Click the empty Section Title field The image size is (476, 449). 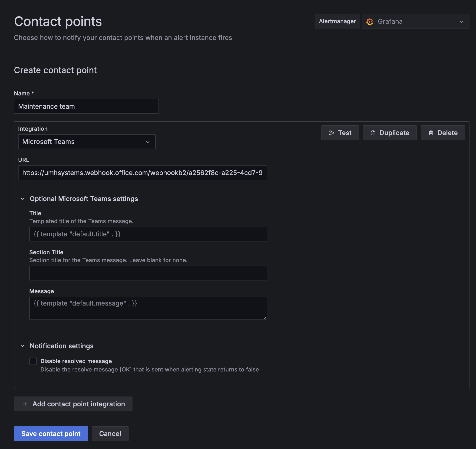pyautogui.click(x=148, y=273)
